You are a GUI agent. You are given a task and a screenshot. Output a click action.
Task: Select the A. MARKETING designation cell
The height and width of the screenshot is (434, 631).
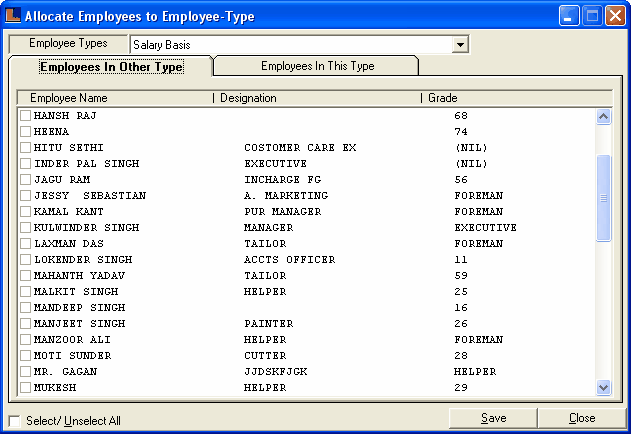(286, 196)
